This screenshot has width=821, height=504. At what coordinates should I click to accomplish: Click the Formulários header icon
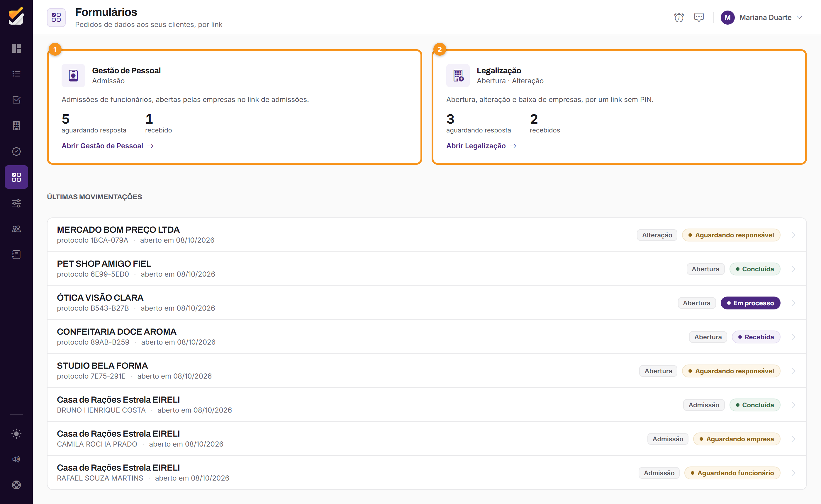pyautogui.click(x=56, y=17)
